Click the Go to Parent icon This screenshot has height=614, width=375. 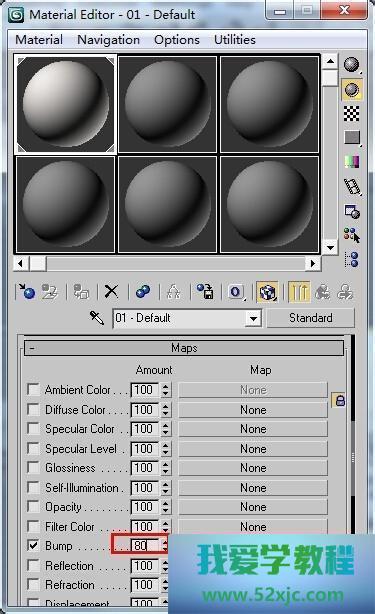pos(323,292)
